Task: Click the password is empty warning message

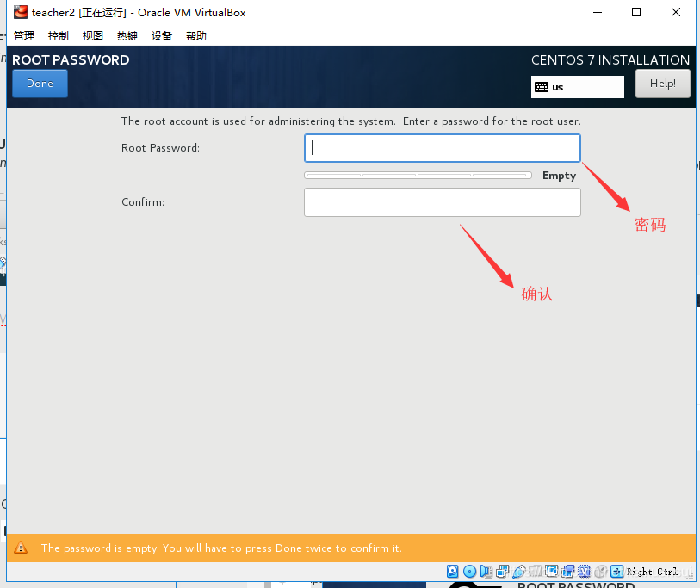Action: click(x=221, y=548)
